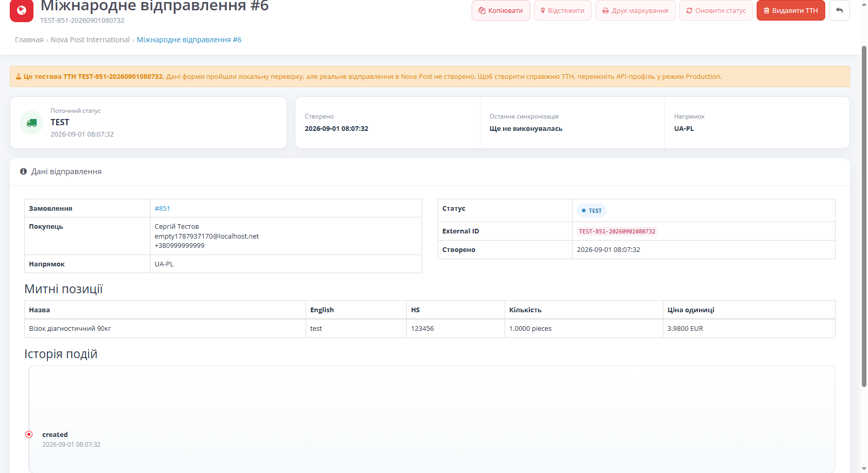
Task: Click the created event label
Action: (55, 435)
